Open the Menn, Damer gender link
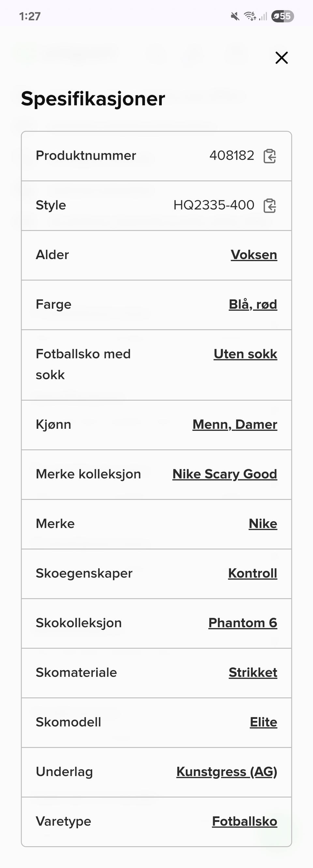313x868 pixels. 234,424
